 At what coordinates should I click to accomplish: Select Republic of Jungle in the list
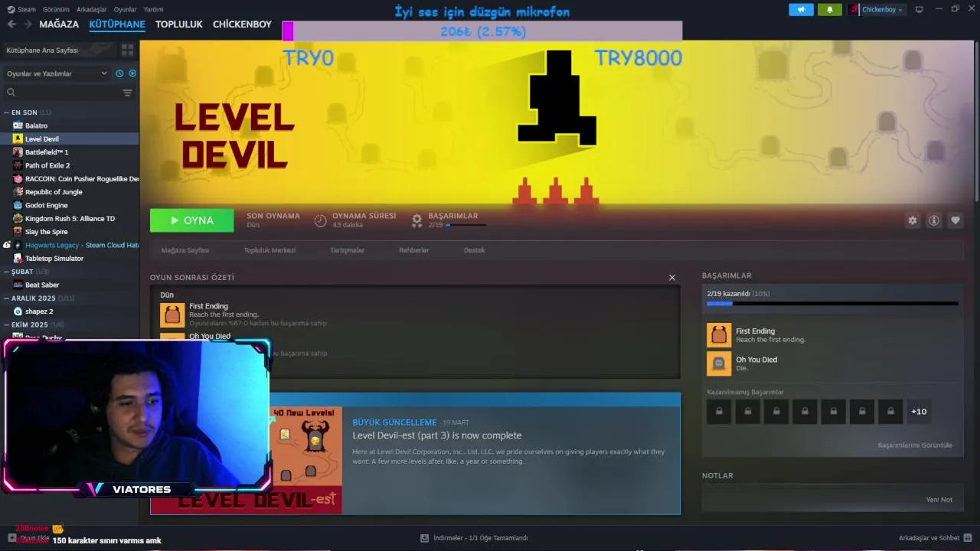(x=70, y=192)
